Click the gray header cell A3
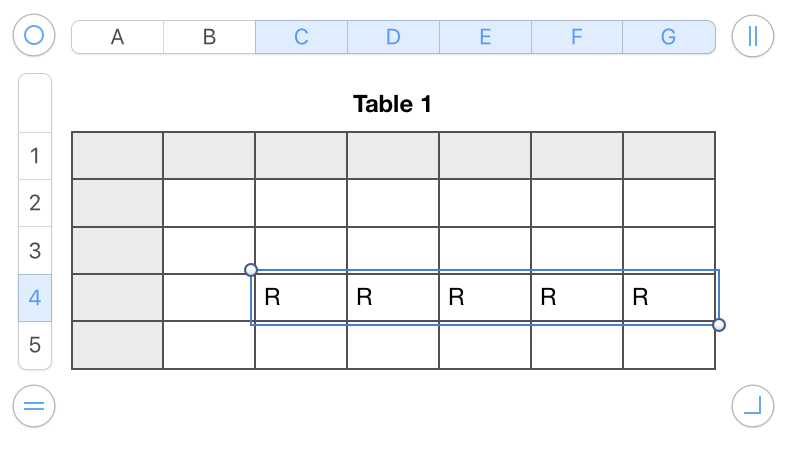This screenshot has width=798, height=454. (x=117, y=250)
